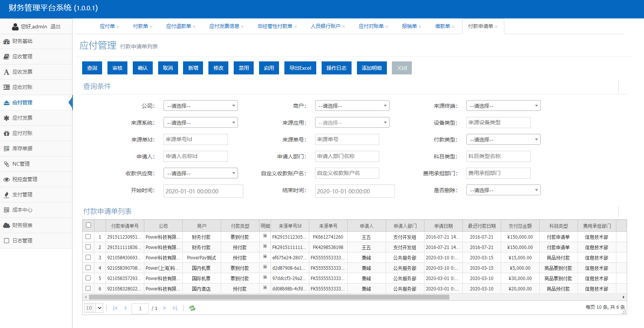
Task: Expand detail plus icon in row 1
Action: pyautogui.click(x=265, y=236)
